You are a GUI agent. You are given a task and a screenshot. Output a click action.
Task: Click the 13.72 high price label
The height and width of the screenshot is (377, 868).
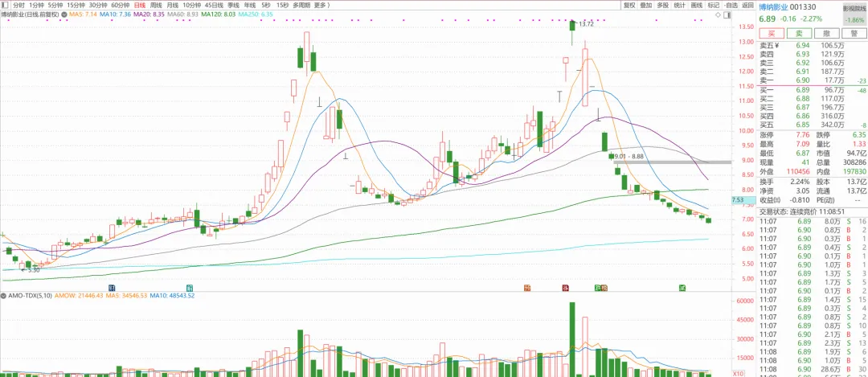(x=586, y=24)
